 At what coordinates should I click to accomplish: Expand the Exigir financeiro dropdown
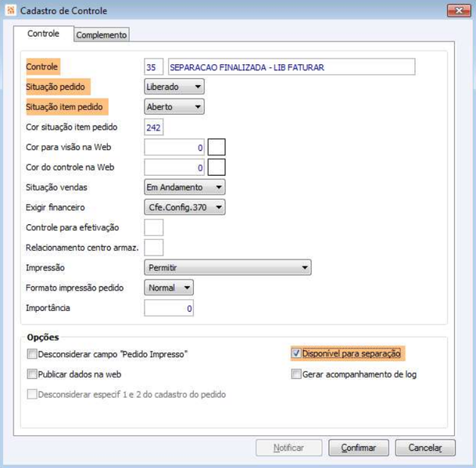click(184, 207)
